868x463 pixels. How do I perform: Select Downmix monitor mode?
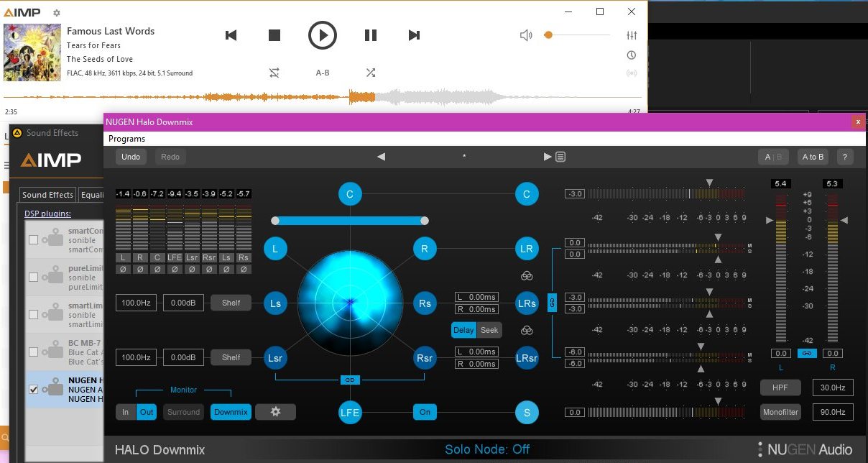point(231,412)
